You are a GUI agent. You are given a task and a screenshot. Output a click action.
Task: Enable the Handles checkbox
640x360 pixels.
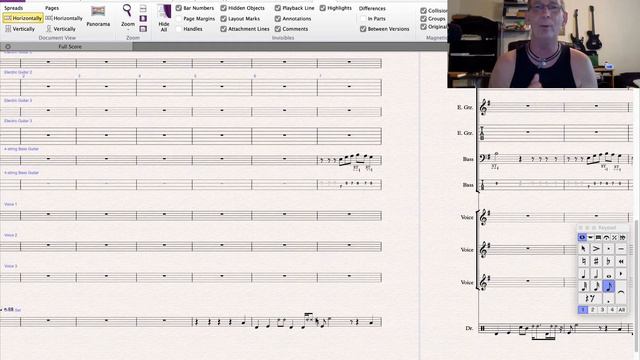(x=179, y=29)
